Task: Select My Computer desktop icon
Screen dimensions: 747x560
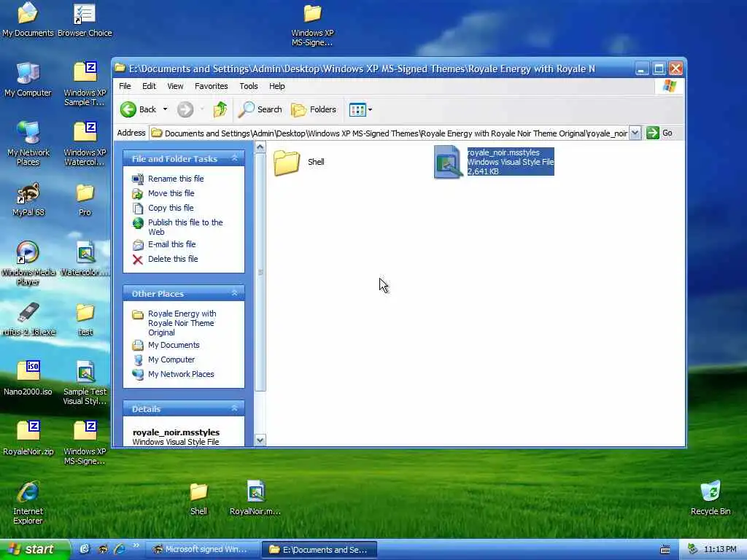Action: [x=28, y=79]
